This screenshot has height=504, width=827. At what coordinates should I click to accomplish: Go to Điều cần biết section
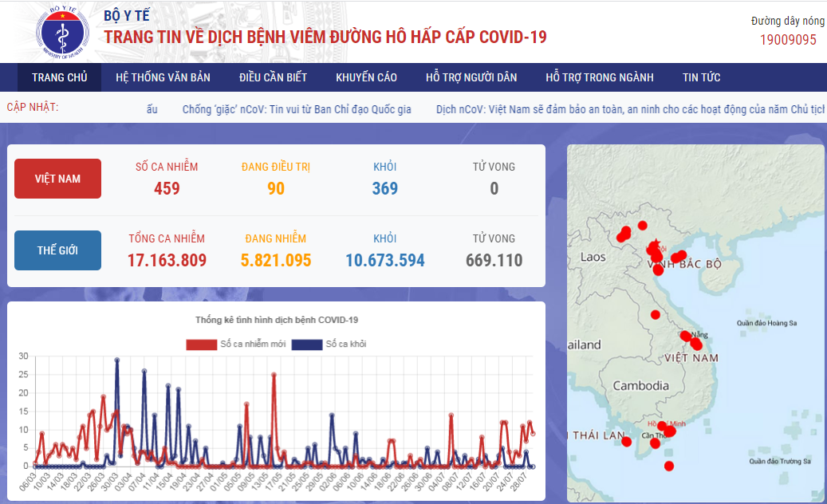point(273,77)
